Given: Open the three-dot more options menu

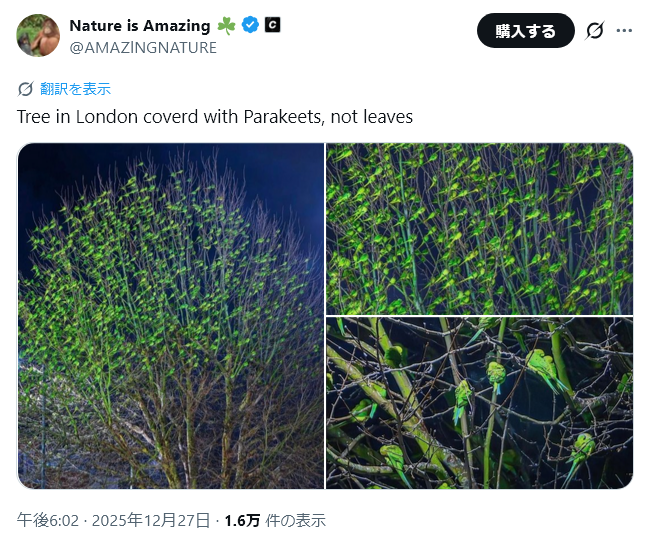Looking at the screenshot, I should (x=624, y=30).
